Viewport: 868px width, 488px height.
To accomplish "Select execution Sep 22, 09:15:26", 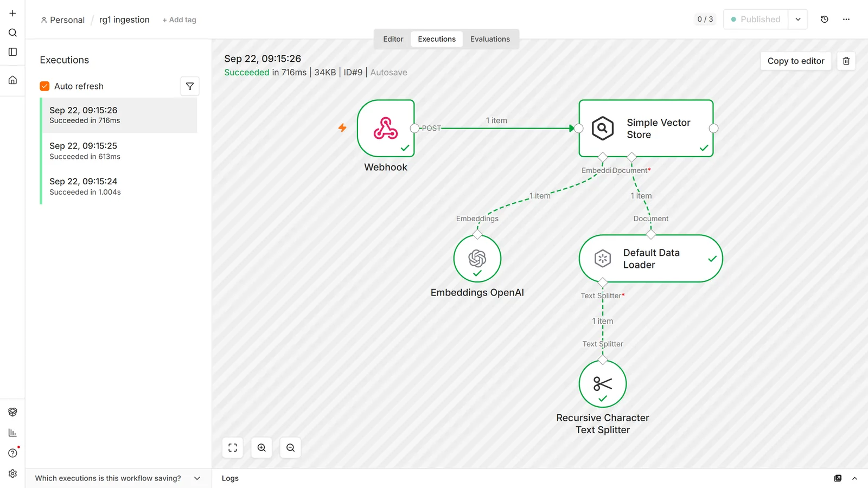I will (x=119, y=115).
